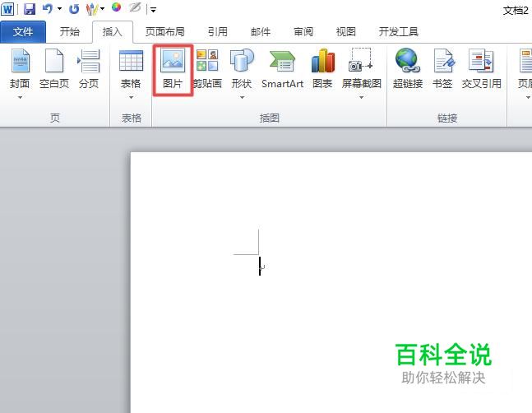Open the dropdown arrow beside the pencils icon
Viewport: 532px width, 413px height.
102,9
